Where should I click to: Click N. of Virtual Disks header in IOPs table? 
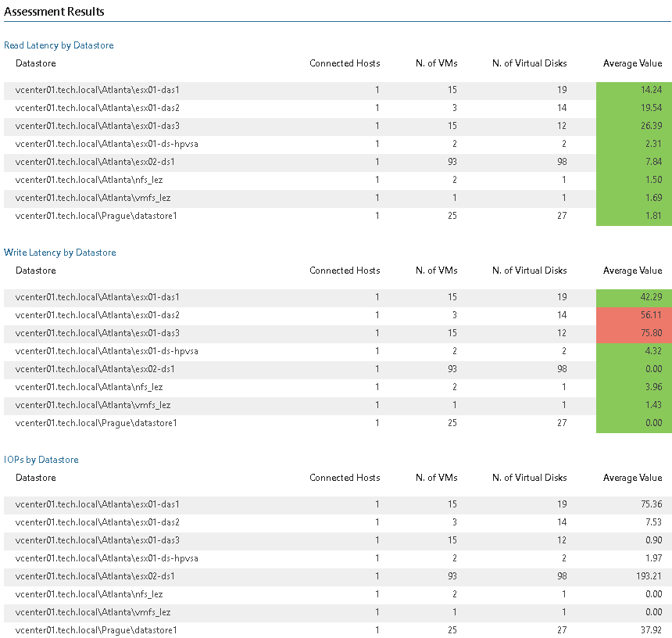coord(529,478)
